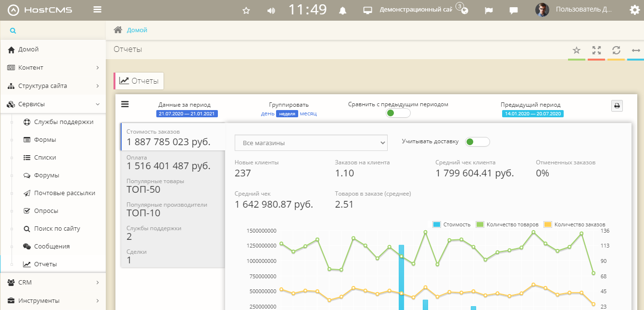Expand the 'CRM' sidebar section
The image size is (644, 310).
click(53, 283)
